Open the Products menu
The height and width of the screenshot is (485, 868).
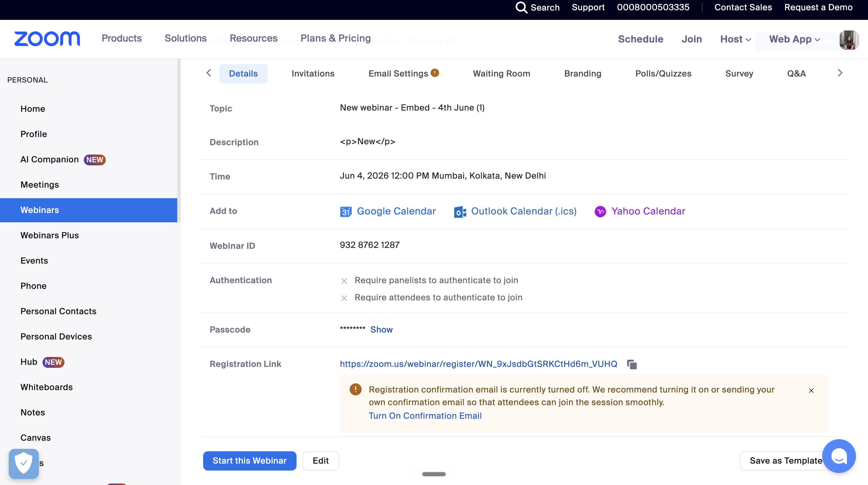(x=122, y=38)
